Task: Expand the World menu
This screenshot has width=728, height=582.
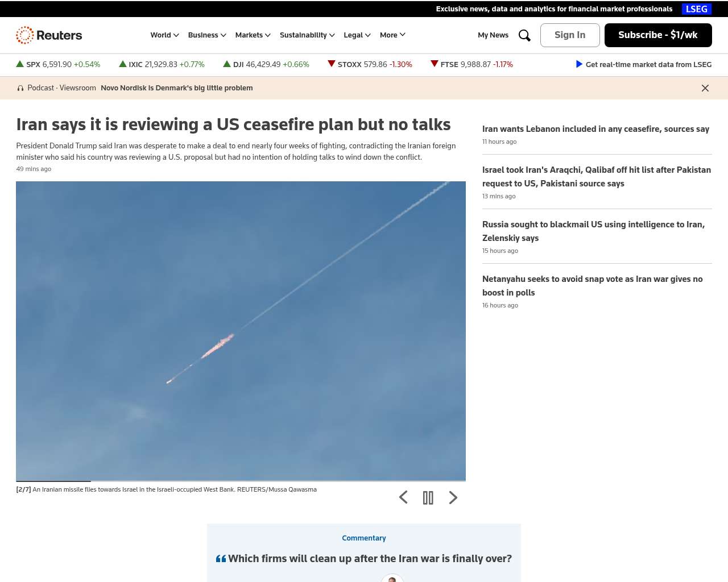Action: point(165,35)
